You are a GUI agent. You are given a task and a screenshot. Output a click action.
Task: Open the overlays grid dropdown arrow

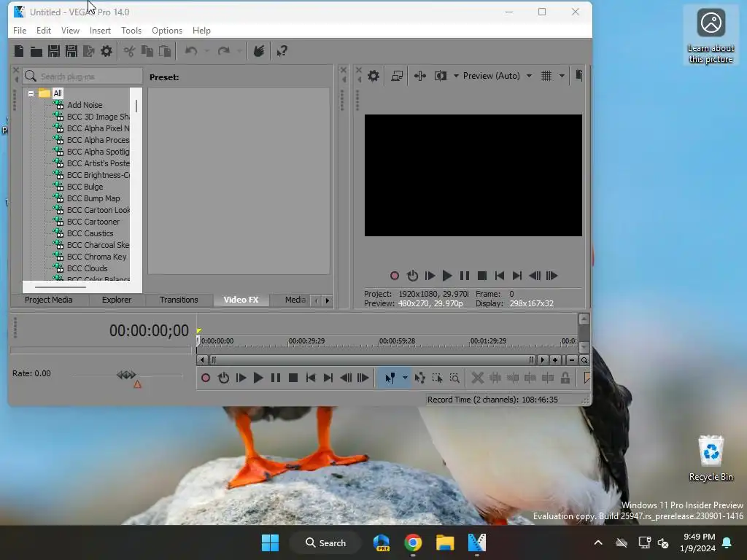pos(562,76)
